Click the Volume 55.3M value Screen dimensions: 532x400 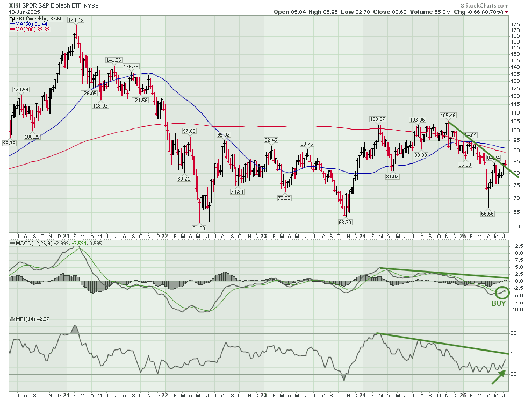(430, 12)
